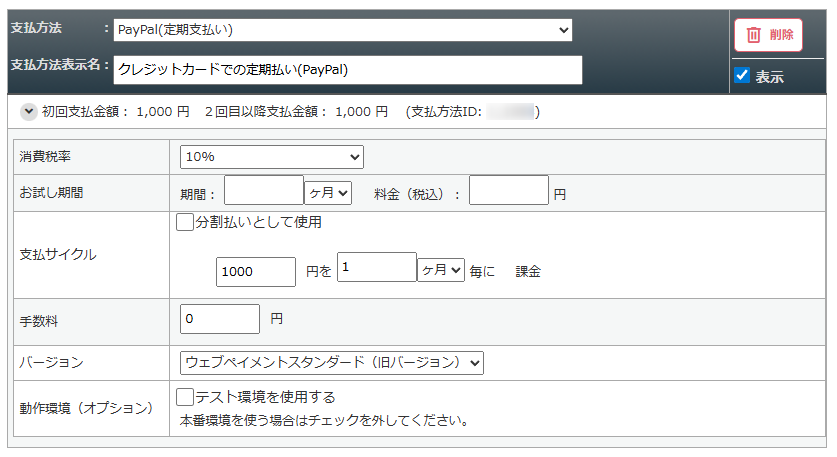Click the billing interval field showing 1
The width and height of the screenshot is (837, 457).
(376, 268)
